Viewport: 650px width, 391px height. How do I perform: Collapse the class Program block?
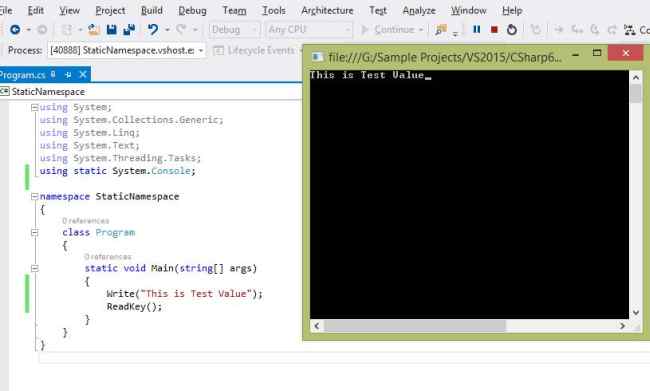click(x=35, y=233)
